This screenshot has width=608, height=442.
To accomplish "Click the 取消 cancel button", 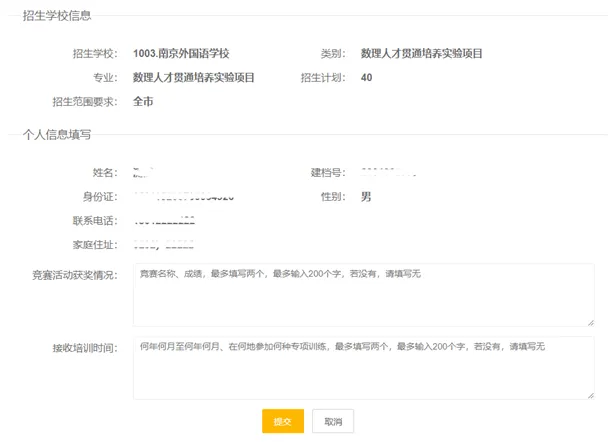I will coord(333,421).
